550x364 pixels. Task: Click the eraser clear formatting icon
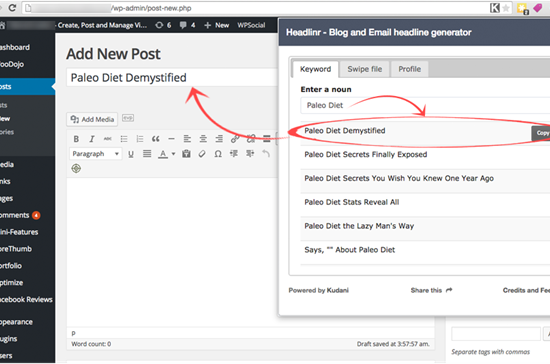(x=202, y=154)
